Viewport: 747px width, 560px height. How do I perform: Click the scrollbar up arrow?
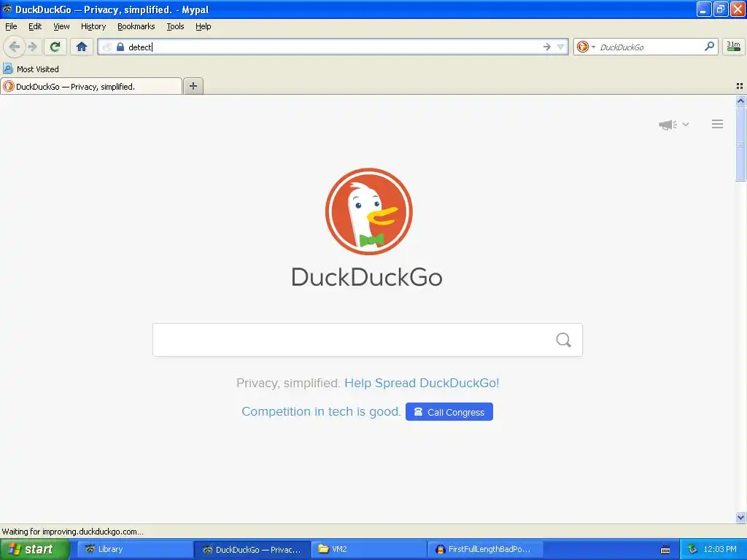tap(740, 101)
